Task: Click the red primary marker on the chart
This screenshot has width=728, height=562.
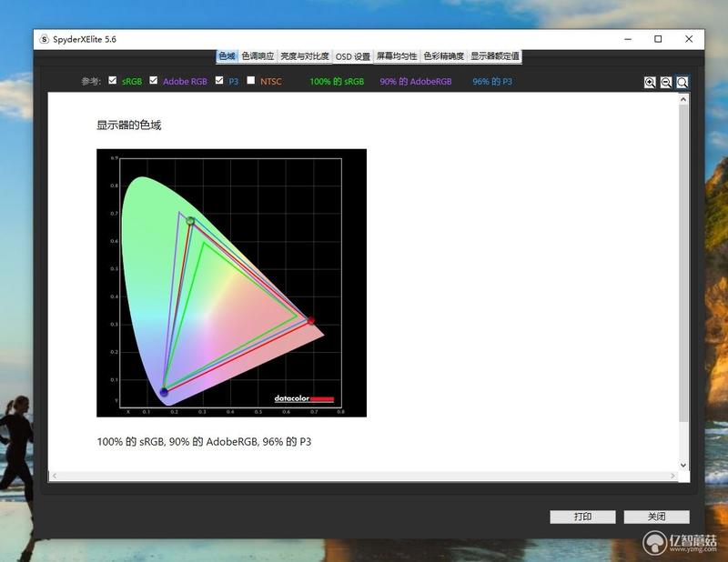Action: (310, 320)
